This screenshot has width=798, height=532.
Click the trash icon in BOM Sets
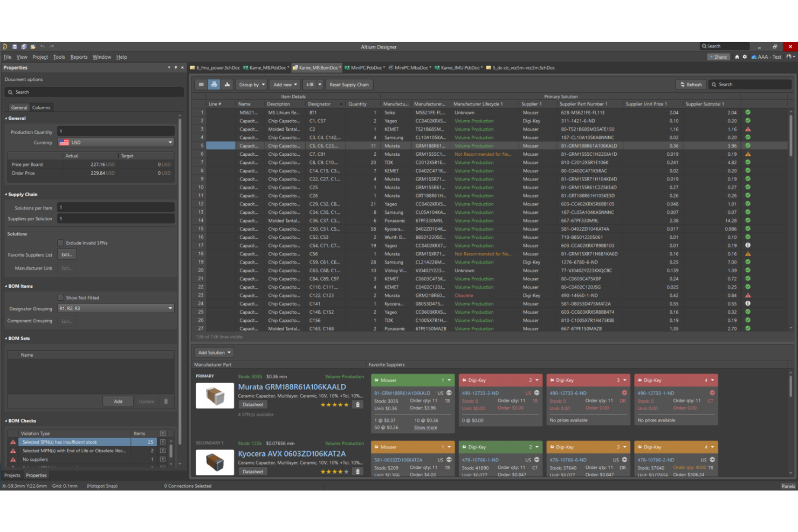point(166,402)
